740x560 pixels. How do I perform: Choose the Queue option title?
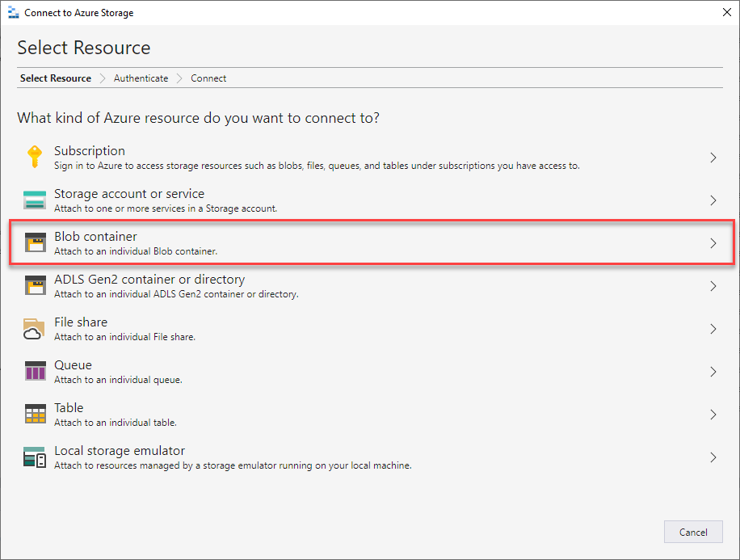(74, 365)
